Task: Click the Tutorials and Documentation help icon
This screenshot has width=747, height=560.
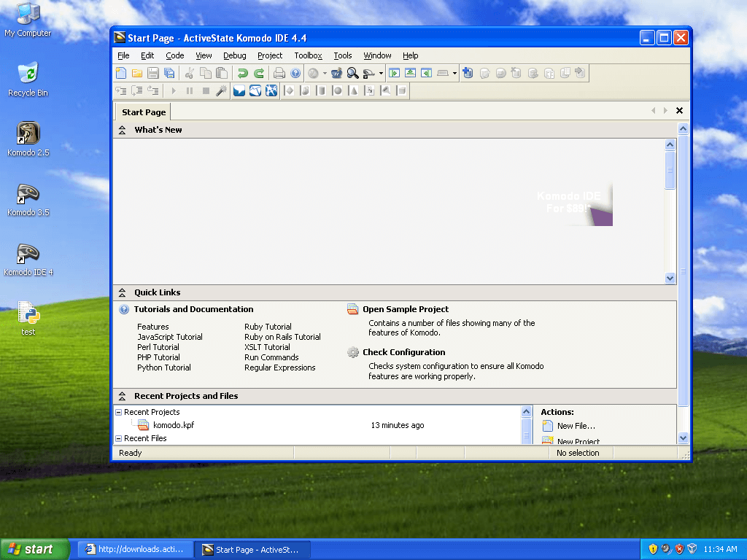Action: point(124,309)
